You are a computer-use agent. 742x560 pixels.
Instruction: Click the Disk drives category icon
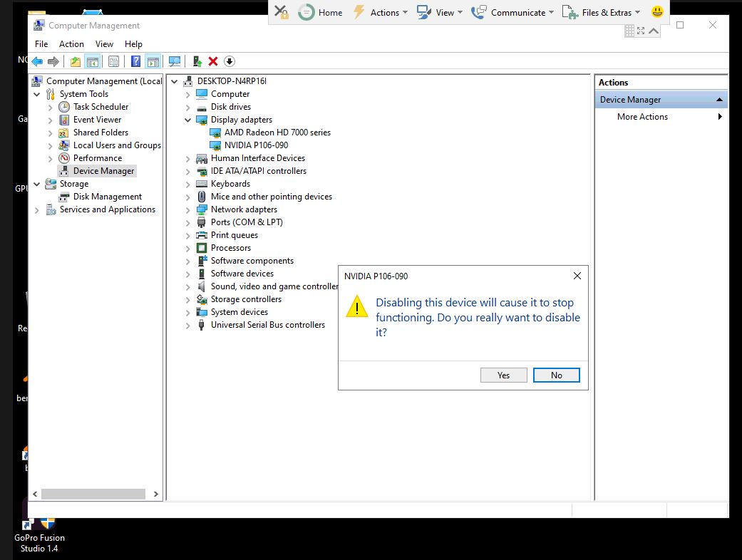[202, 108]
